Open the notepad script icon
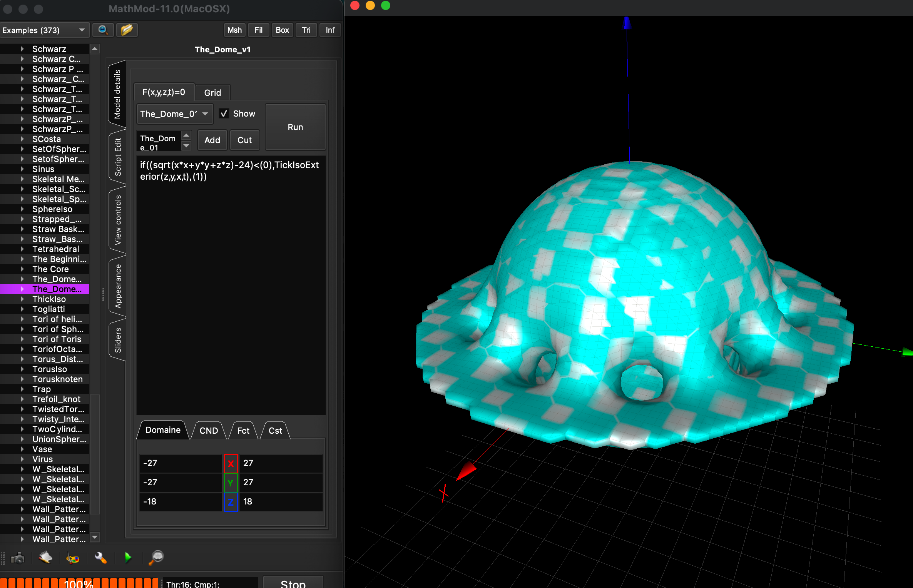Image resolution: width=913 pixels, height=588 pixels. (45, 558)
